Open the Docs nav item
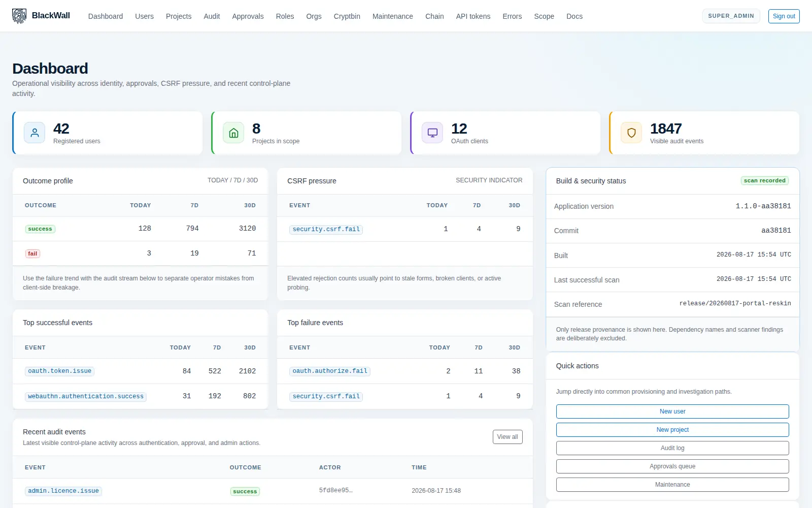The width and height of the screenshot is (812, 508). pos(574,16)
